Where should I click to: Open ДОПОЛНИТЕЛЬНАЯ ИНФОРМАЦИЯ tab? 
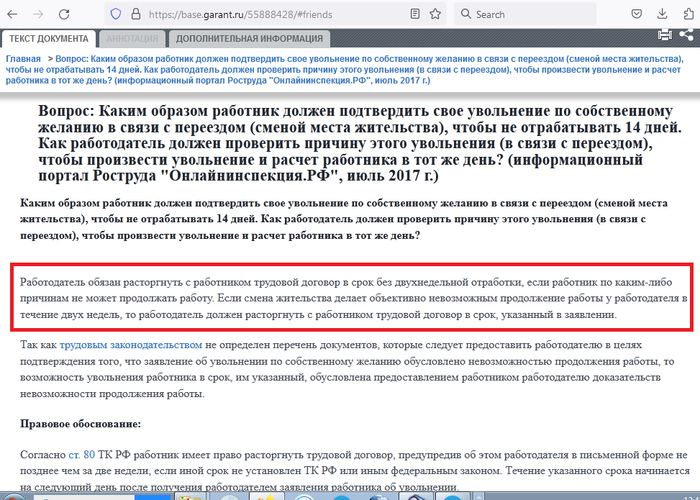click(x=249, y=38)
